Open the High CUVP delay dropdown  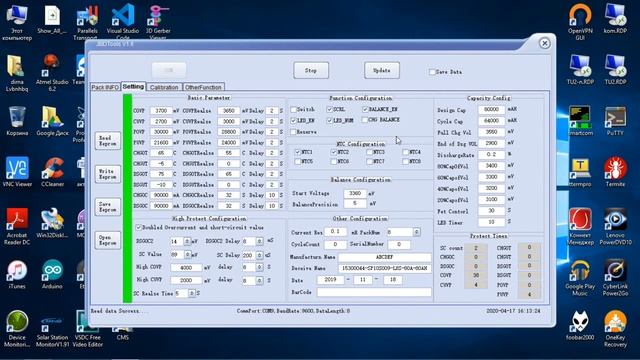pos(259,280)
